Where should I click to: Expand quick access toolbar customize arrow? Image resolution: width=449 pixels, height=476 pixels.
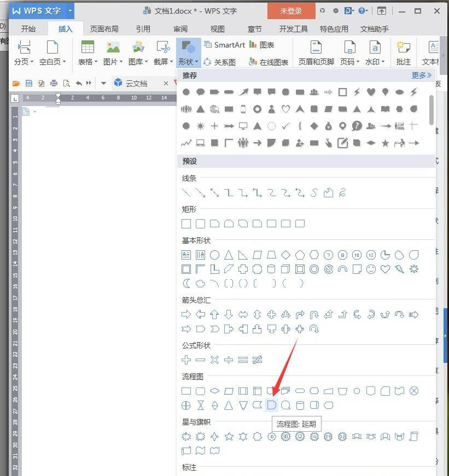pos(103,83)
